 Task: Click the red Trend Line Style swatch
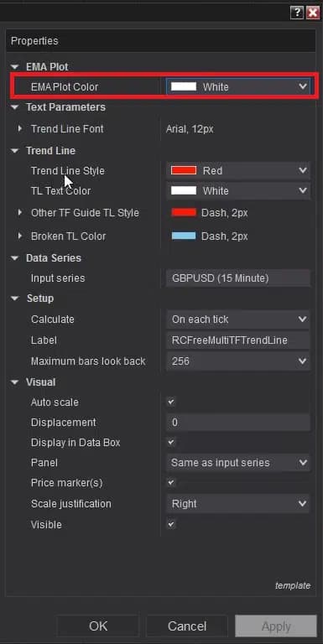pyautogui.click(x=184, y=170)
